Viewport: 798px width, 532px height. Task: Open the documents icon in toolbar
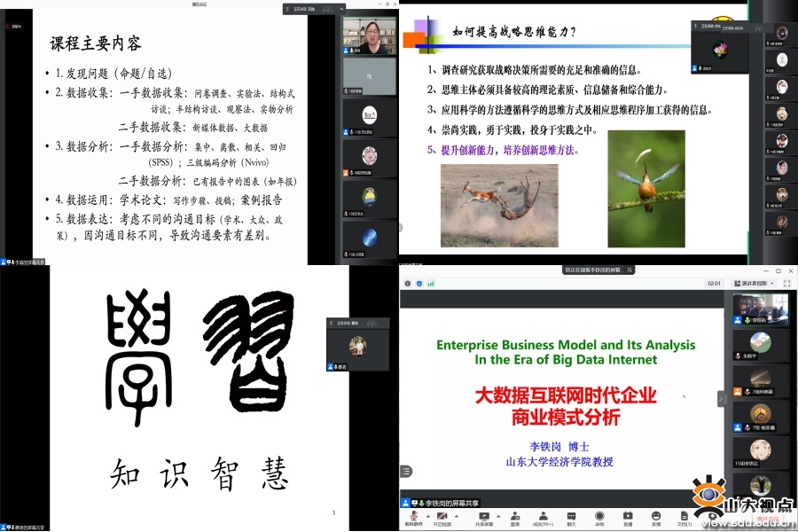[685, 515]
